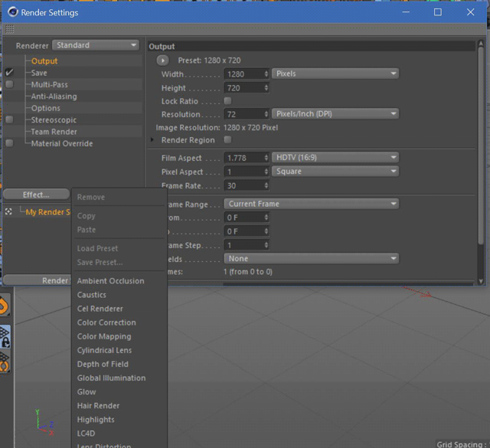Open the Renderer dropdown showing Standard
The width and height of the screenshot is (490, 448).
click(x=96, y=45)
